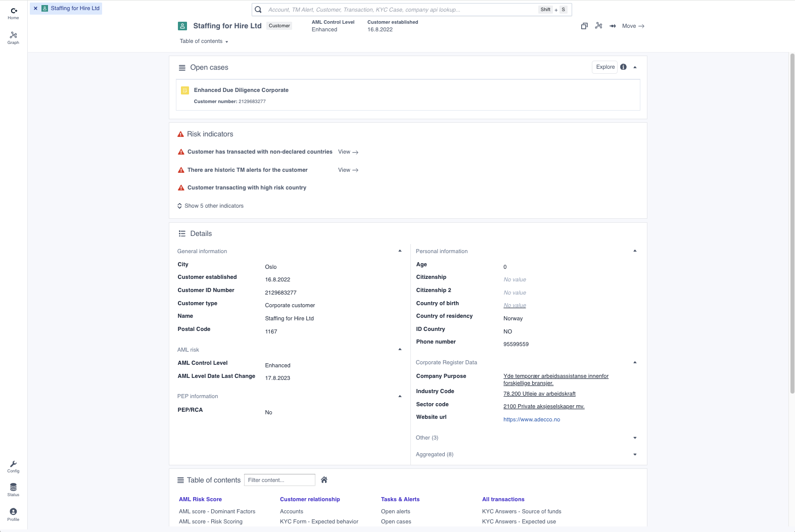Image resolution: width=795 pixels, height=532 pixels.
Task: Click the graph network icon in header
Action: pyautogui.click(x=598, y=26)
